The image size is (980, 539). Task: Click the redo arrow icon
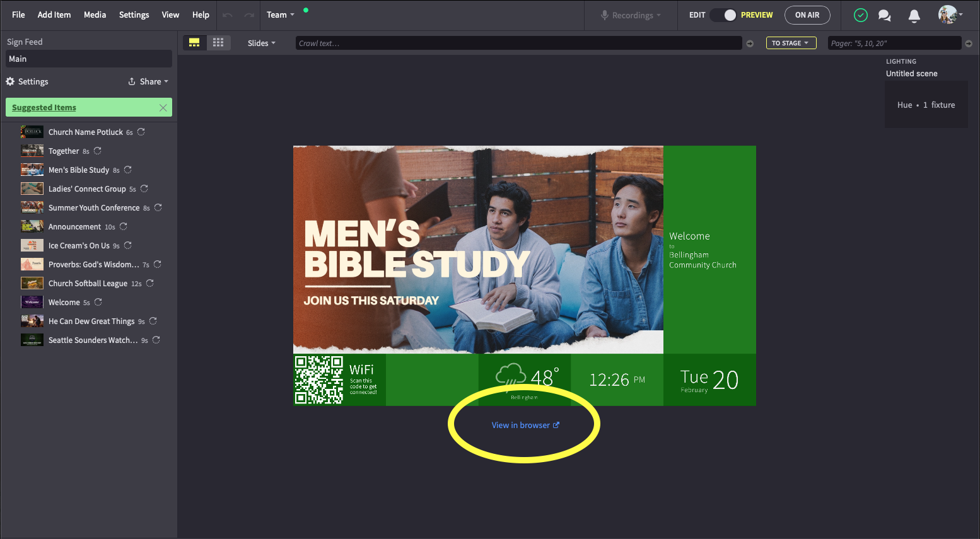[x=249, y=15]
